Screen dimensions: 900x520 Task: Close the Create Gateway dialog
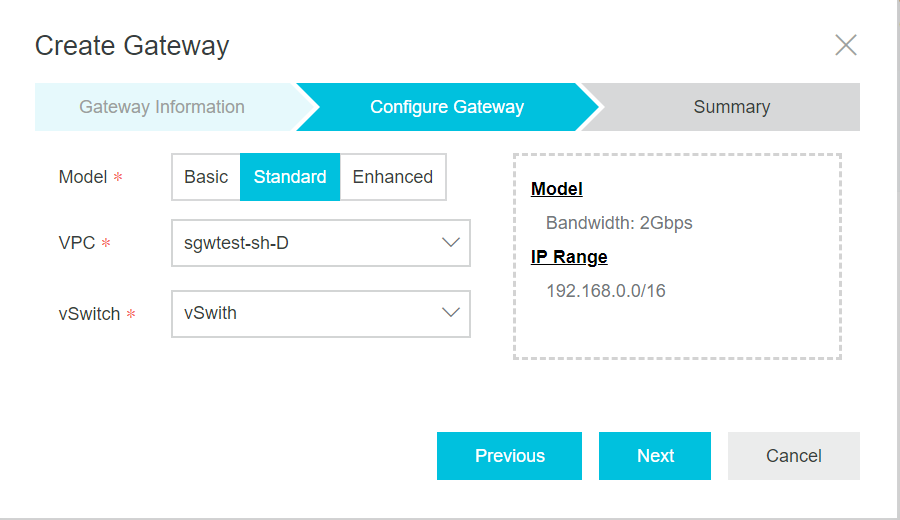tap(845, 45)
